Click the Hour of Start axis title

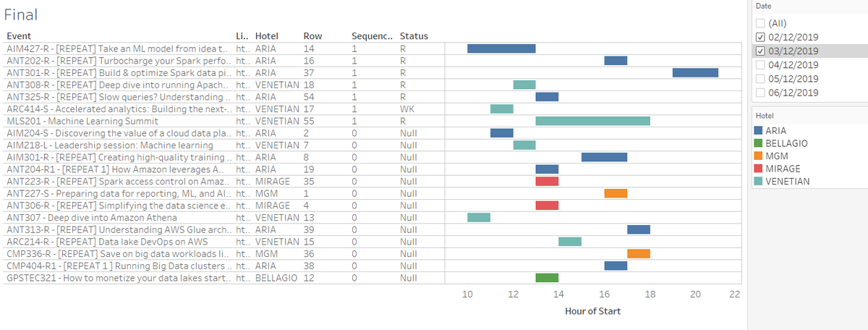[x=592, y=311]
